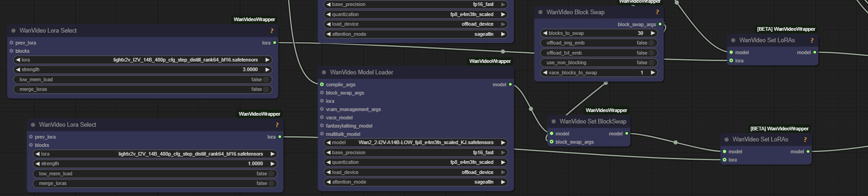Click prev_lora input socket on Lora Select strength 1.0000 node
This screenshot has width=868, height=196.
pos(31,137)
